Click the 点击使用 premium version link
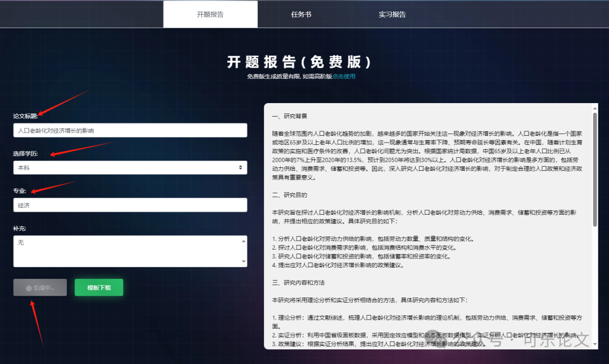Viewport: 609px width, 364px height. click(x=344, y=76)
